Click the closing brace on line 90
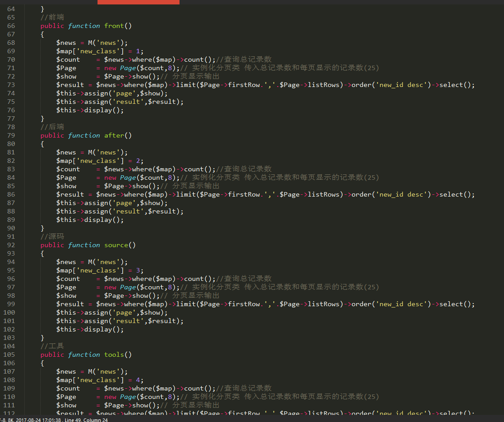Viewport: 504px width, 422px height. (x=43, y=228)
